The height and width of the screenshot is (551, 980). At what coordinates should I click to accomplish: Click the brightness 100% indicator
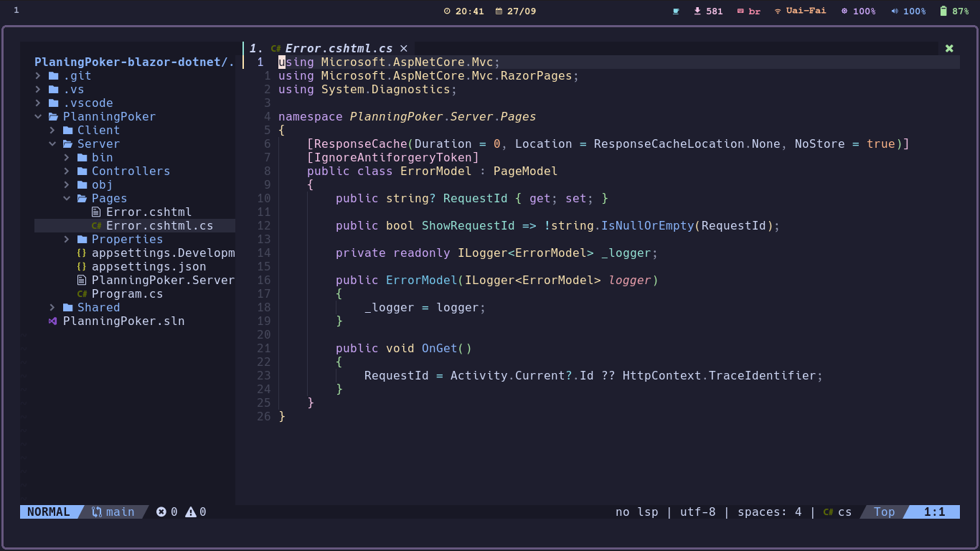click(858, 11)
